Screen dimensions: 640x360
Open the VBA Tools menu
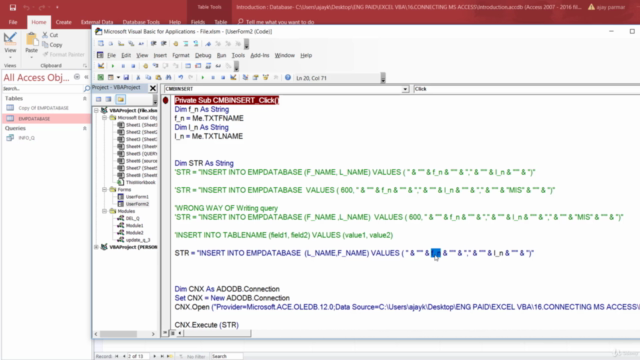pyautogui.click(x=238, y=56)
